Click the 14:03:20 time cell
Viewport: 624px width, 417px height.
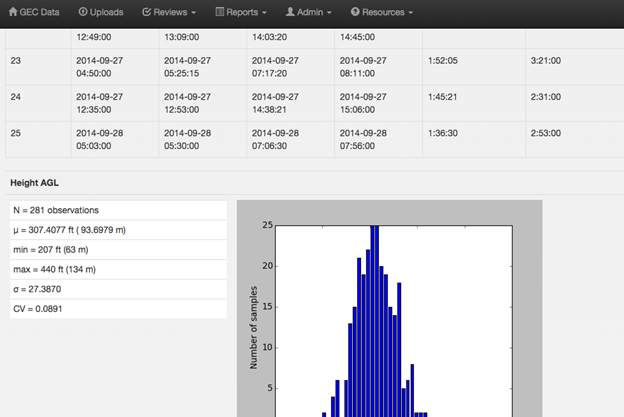(x=291, y=39)
